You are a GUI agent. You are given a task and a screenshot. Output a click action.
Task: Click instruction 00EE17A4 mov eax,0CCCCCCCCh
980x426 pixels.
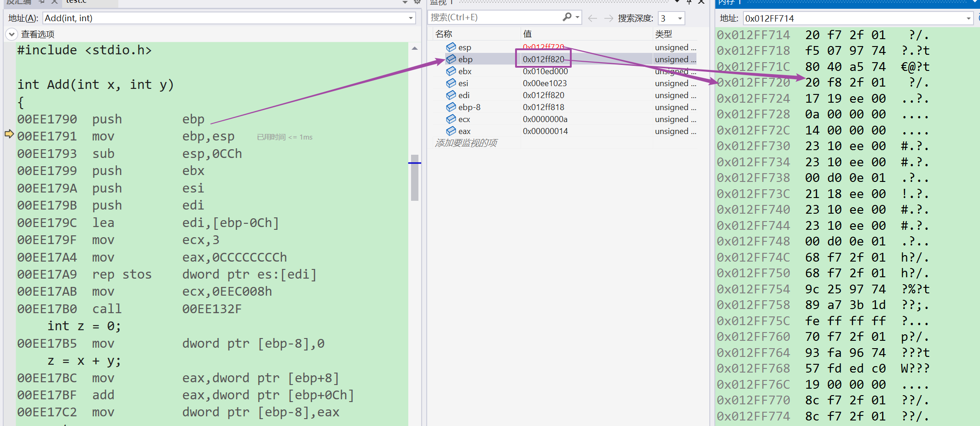(152, 257)
